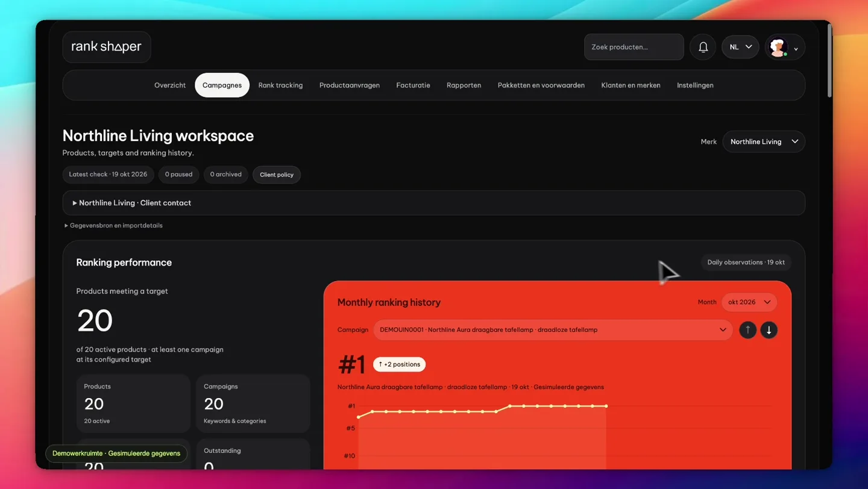Click the +2 positions badge

tap(399, 364)
